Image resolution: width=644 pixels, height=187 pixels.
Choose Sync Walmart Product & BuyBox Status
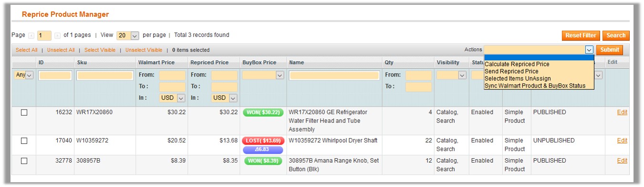(539, 86)
